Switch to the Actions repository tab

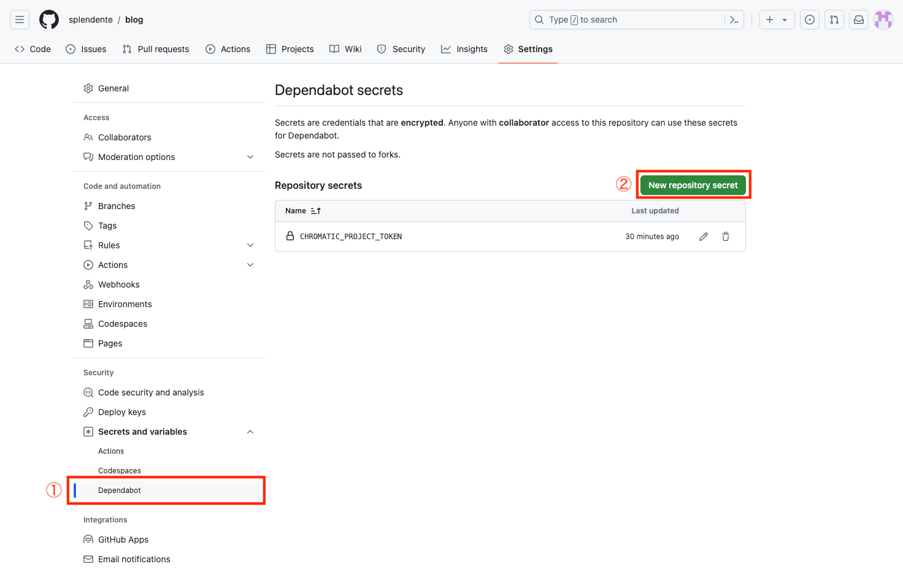(228, 49)
